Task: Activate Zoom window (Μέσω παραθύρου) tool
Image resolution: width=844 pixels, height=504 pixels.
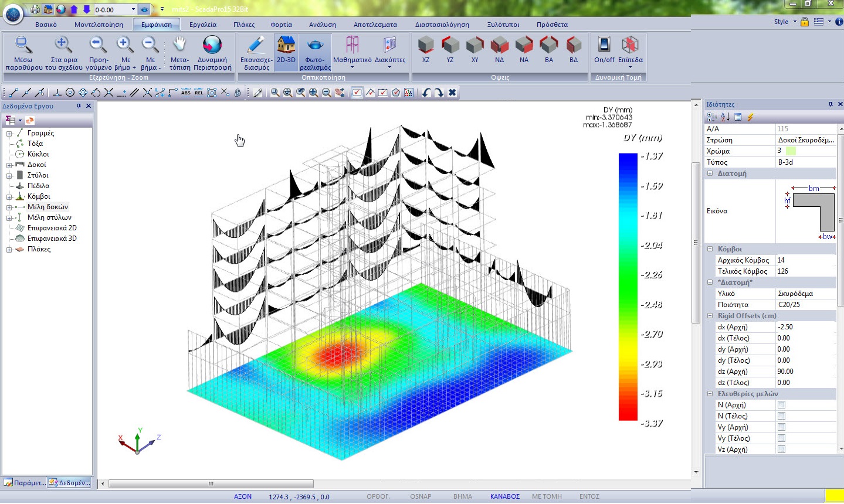Action: point(23,53)
